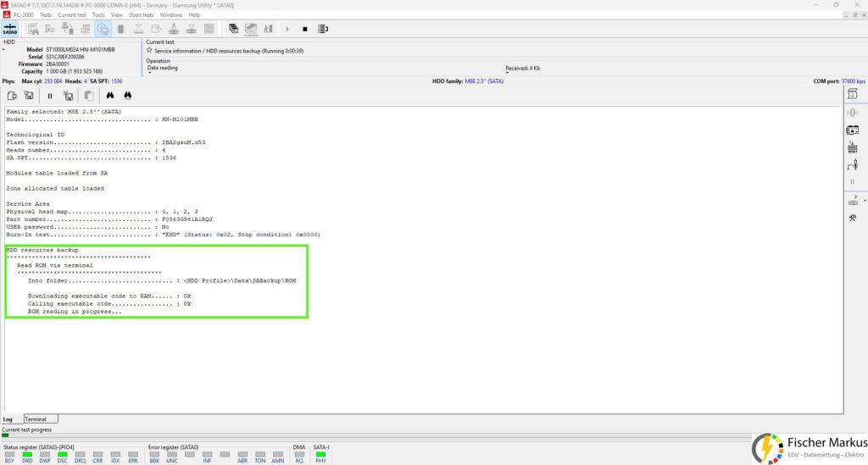The image size is (868, 465).
Task: Click the star beside Service information test
Action: [x=149, y=50]
